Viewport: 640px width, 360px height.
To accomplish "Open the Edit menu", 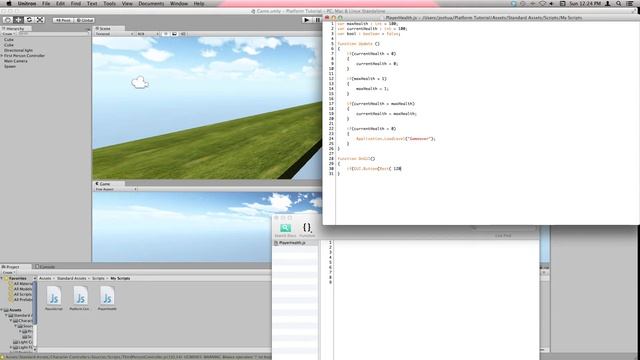I will click(x=60, y=3).
